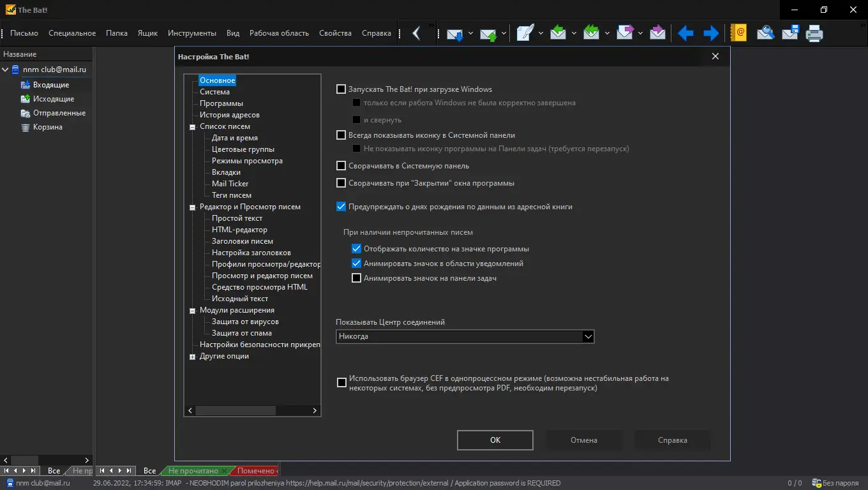This screenshot has width=868, height=490.
Task: Click left arrow of folder pane scrollbar
Action: pyautogui.click(x=5, y=460)
